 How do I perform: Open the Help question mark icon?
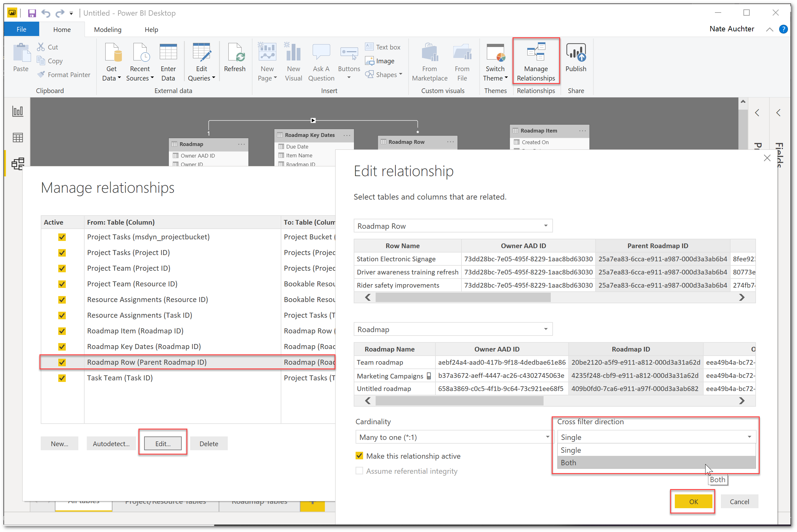(x=784, y=29)
